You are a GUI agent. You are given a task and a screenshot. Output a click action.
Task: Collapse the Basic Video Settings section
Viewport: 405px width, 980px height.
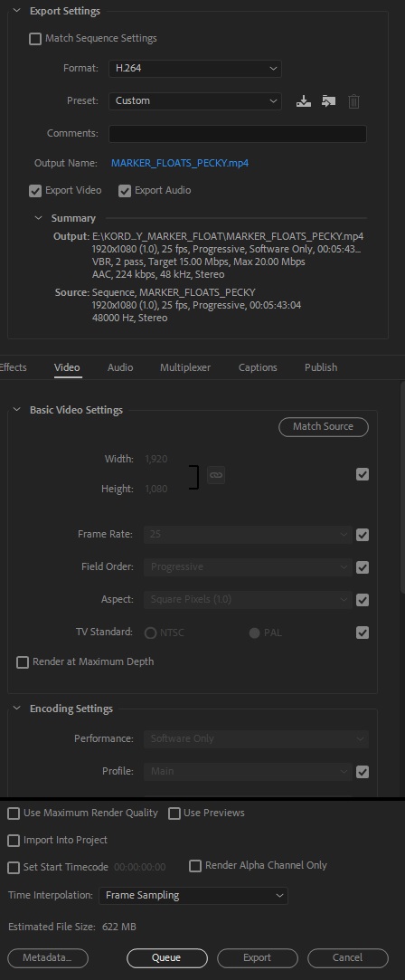pyautogui.click(x=17, y=410)
